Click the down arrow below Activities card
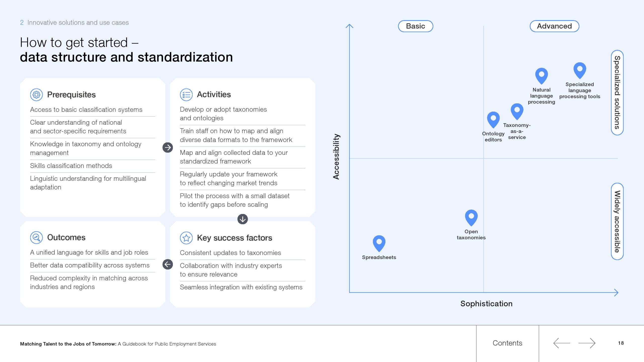The image size is (644, 362). click(x=243, y=219)
